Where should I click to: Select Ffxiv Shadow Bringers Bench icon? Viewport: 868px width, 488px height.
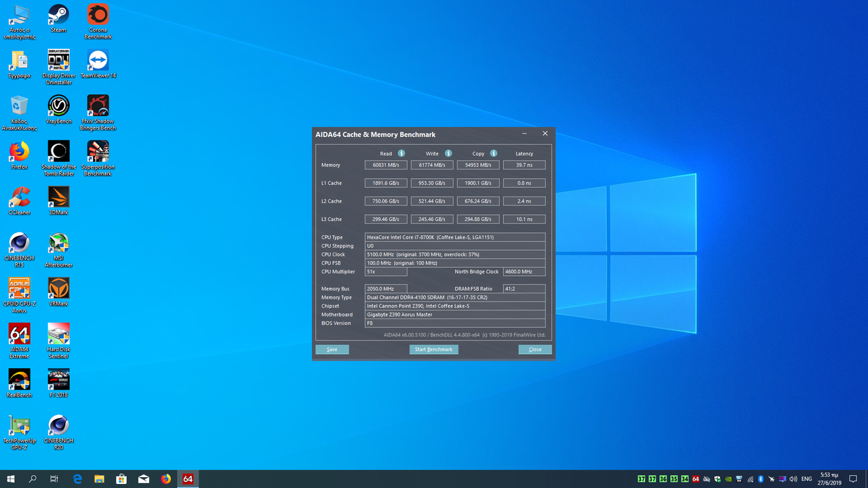(98, 113)
